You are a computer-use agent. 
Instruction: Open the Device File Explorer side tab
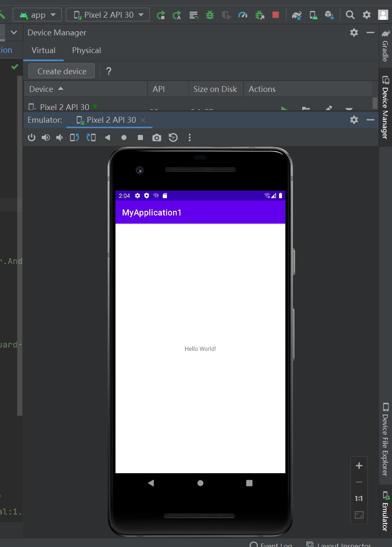click(x=385, y=440)
